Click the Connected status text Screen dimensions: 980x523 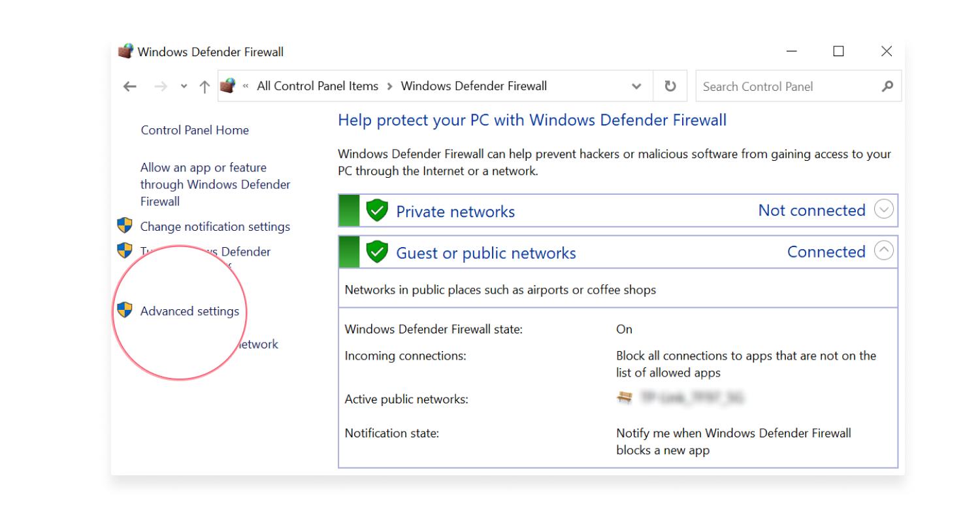826,252
